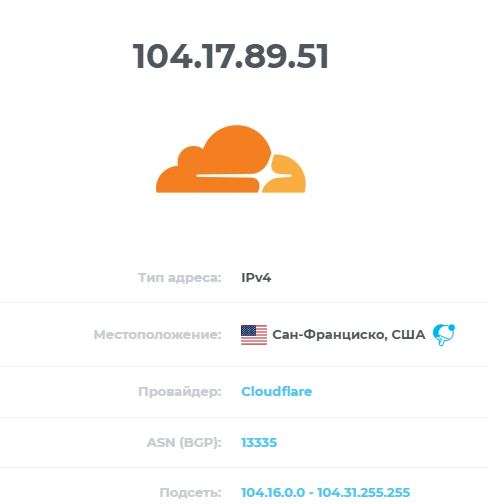Click the white streak inside the cloud logo
This screenshot has height=504, width=488.
click(244, 175)
